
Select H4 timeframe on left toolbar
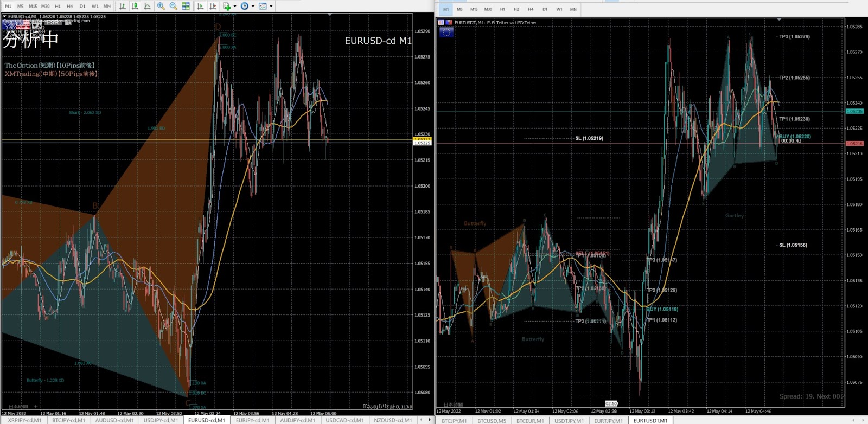pos(69,7)
